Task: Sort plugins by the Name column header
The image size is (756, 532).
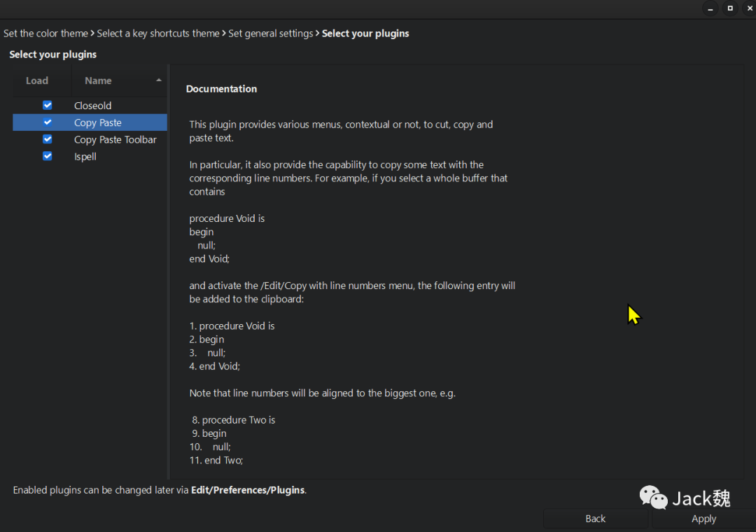Action: [x=98, y=80]
